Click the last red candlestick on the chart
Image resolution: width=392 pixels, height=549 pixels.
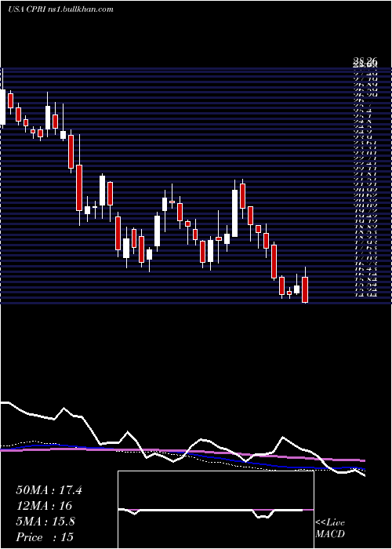tap(305, 289)
